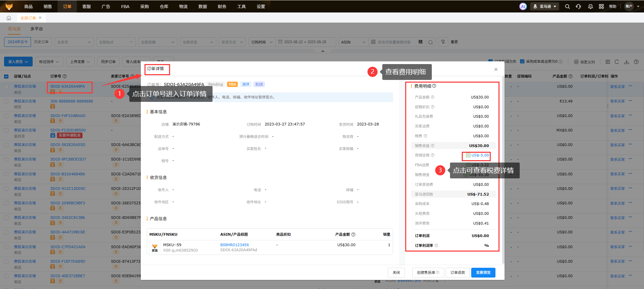The image size is (644, 289).
Task: Open the advanced filter funnel icon
Action: coord(443,42)
